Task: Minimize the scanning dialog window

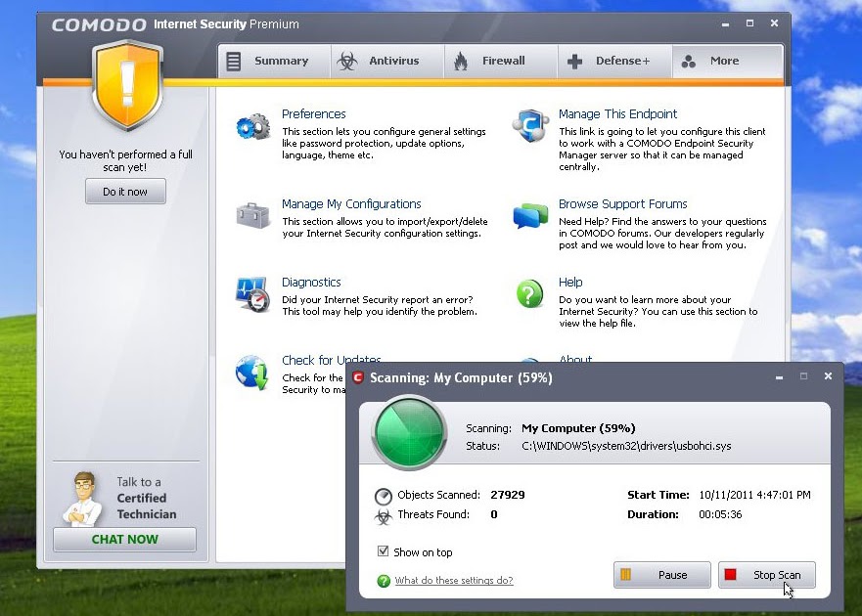Action: tap(779, 377)
